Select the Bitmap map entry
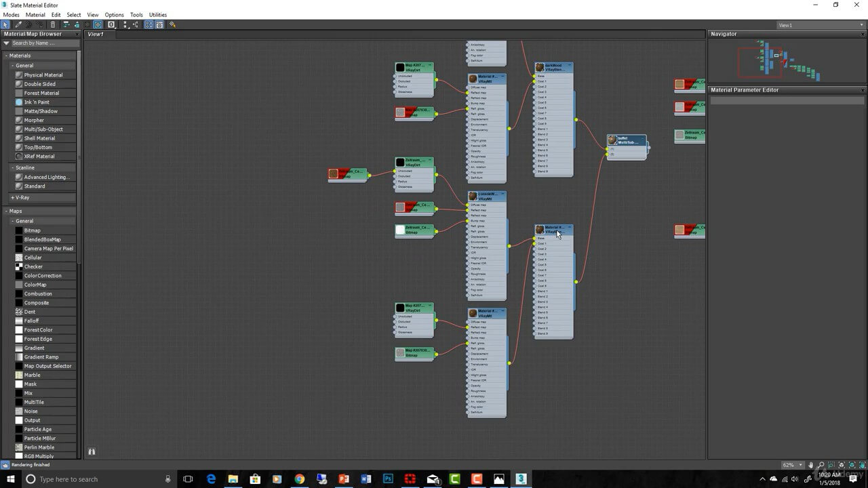 33,230
